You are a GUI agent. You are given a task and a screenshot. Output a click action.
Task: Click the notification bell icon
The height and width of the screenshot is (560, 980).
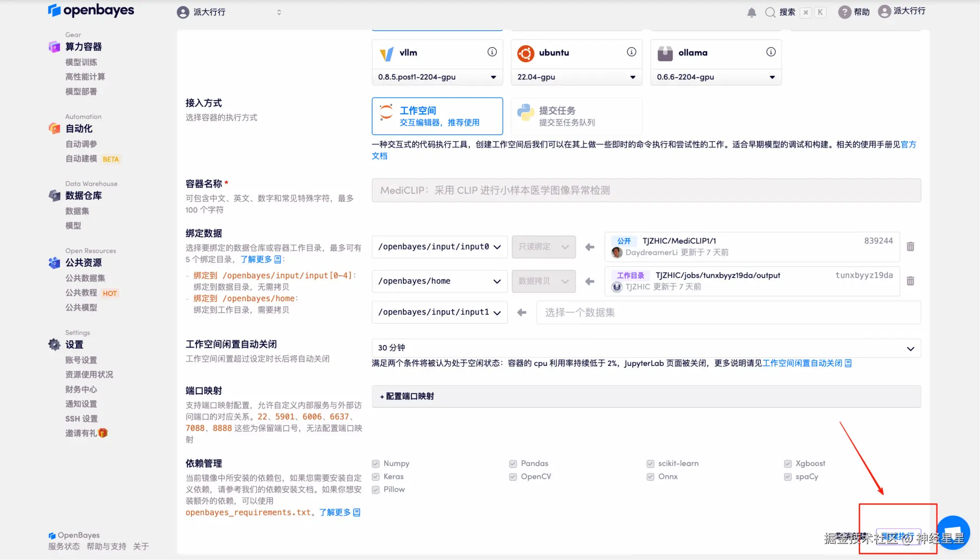pos(751,12)
